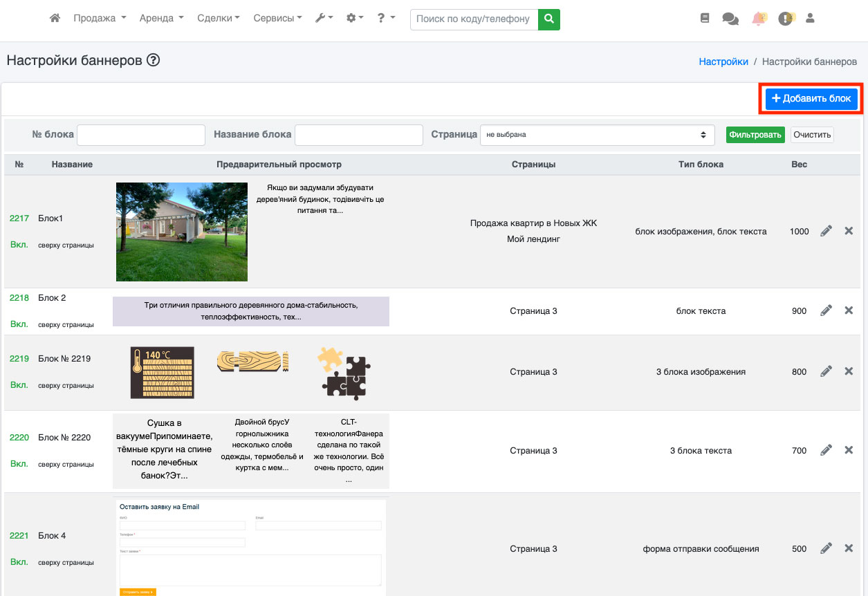Click the home icon in navbar

(55, 19)
